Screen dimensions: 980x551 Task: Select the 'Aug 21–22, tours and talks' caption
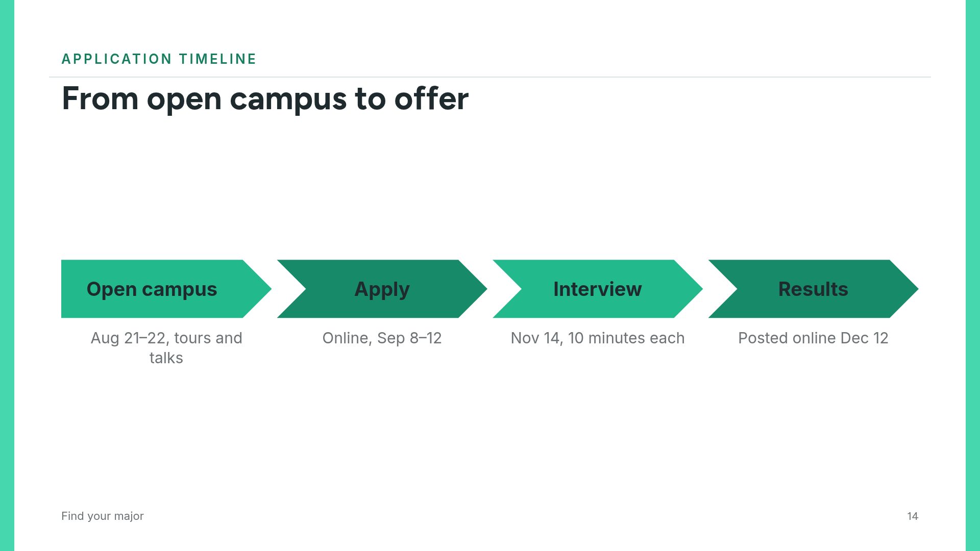tap(166, 348)
